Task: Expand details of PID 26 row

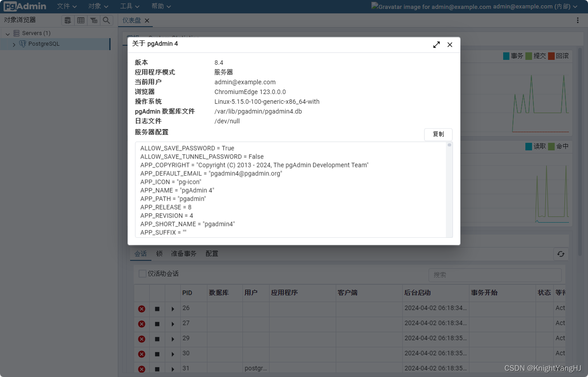Action: coord(173,309)
